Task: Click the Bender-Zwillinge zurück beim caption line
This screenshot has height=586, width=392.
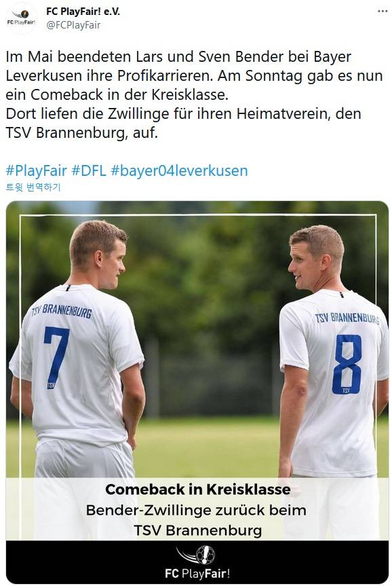Action: click(196, 510)
